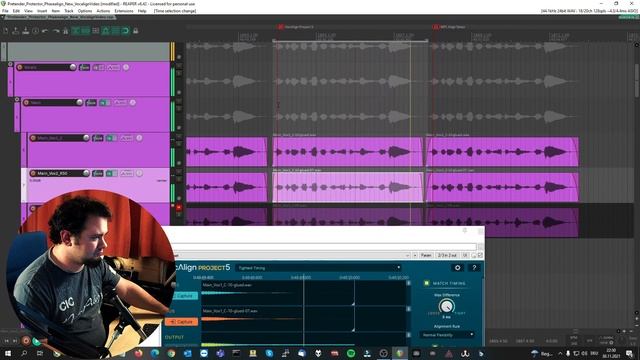Open Firefox from the taskbar
640x360 pixels.
pos(138,353)
